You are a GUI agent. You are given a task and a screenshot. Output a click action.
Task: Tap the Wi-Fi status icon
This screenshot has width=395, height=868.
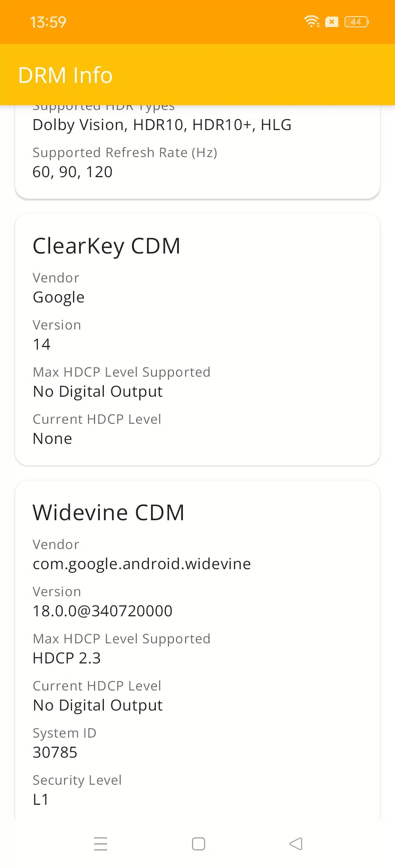312,22
